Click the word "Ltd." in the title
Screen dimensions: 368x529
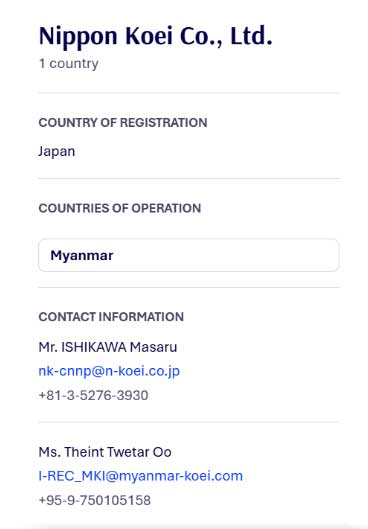[x=251, y=36]
